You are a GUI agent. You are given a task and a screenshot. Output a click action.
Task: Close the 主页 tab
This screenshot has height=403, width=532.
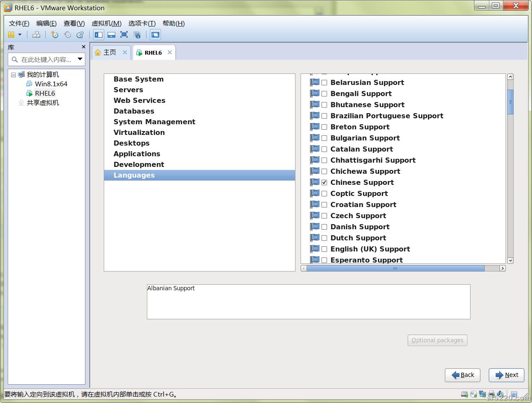coord(125,52)
